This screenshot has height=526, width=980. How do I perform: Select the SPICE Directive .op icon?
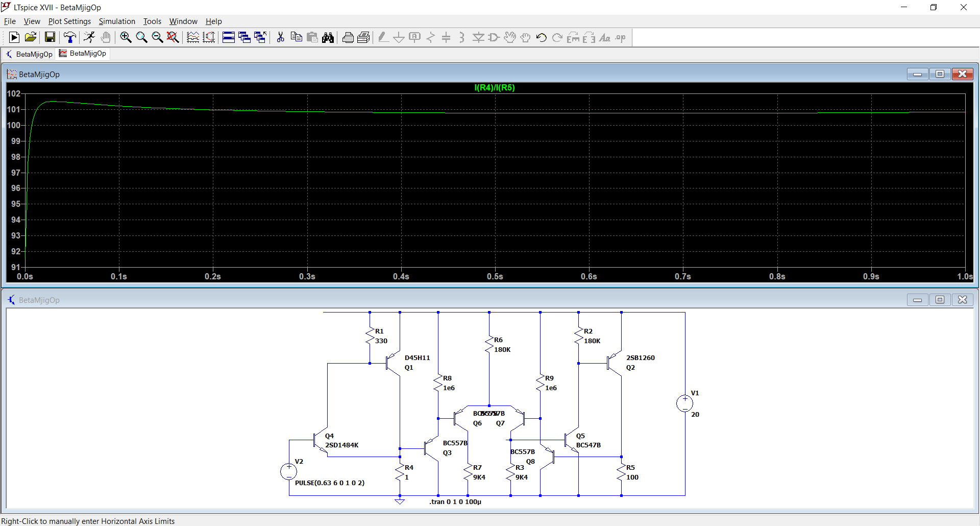(621, 37)
